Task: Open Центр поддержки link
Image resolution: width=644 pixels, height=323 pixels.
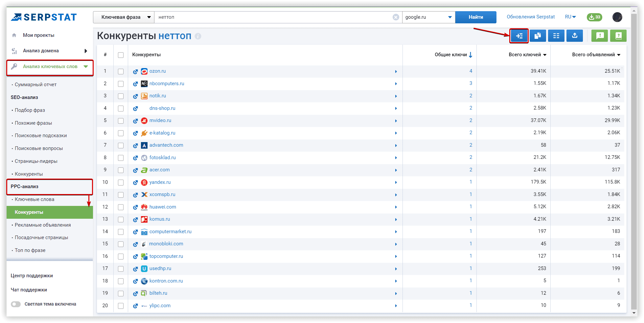Action: [x=32, y=276]
